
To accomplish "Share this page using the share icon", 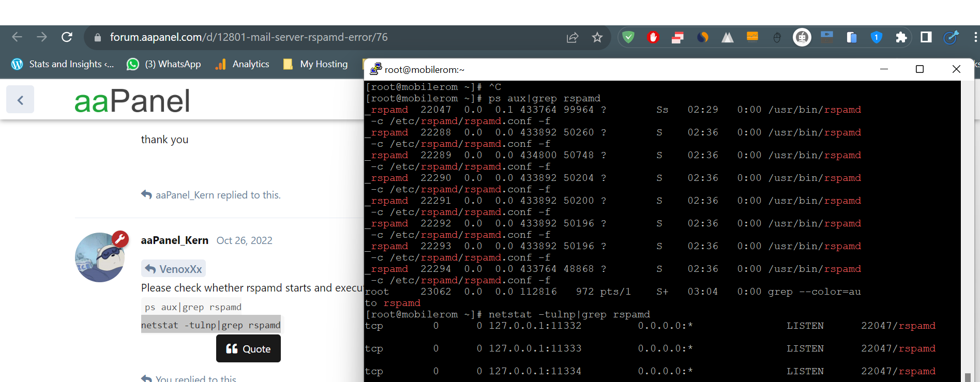I will pos(572,37).
